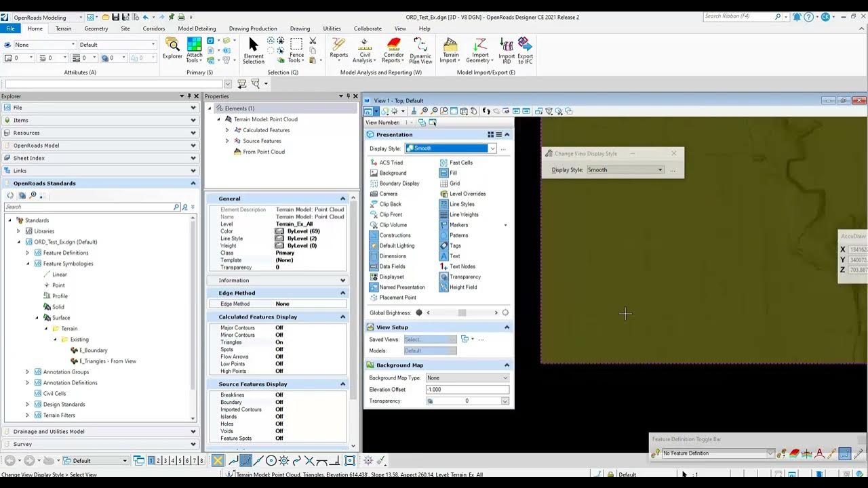Toggle Line Weights display option
The width and height of the screenshot is (868, 488).
[x=459, y=214]
